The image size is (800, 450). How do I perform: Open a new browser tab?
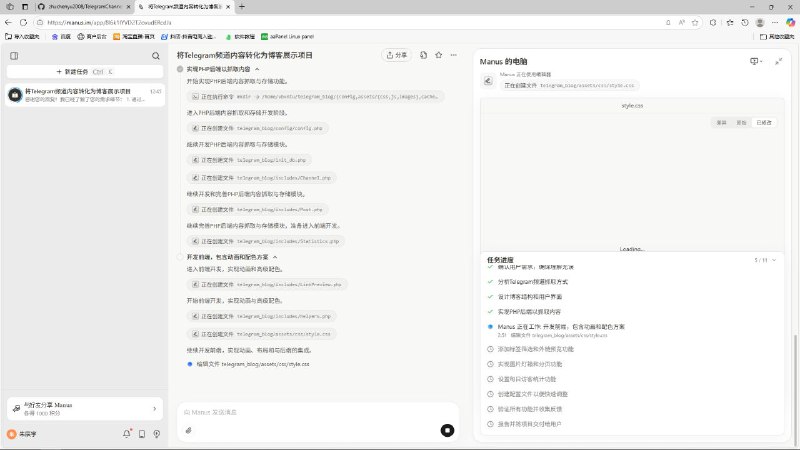tap(241, 6)
